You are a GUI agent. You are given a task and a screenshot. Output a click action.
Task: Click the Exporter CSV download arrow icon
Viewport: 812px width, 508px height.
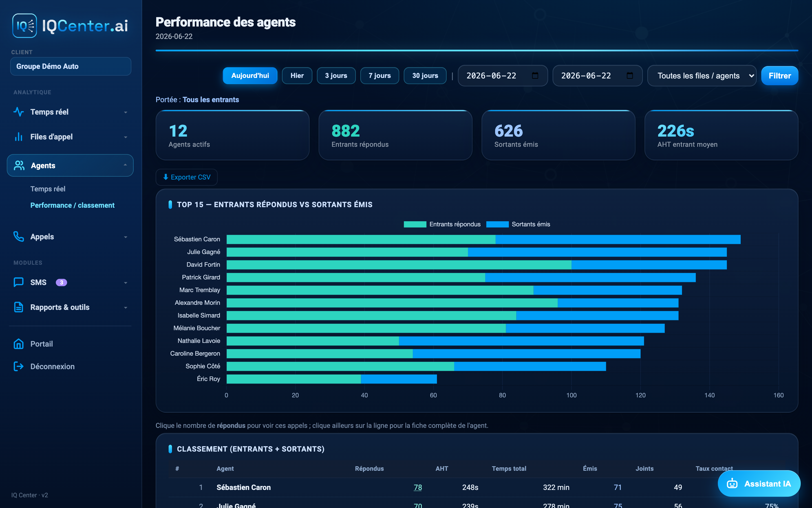point(166,177)
